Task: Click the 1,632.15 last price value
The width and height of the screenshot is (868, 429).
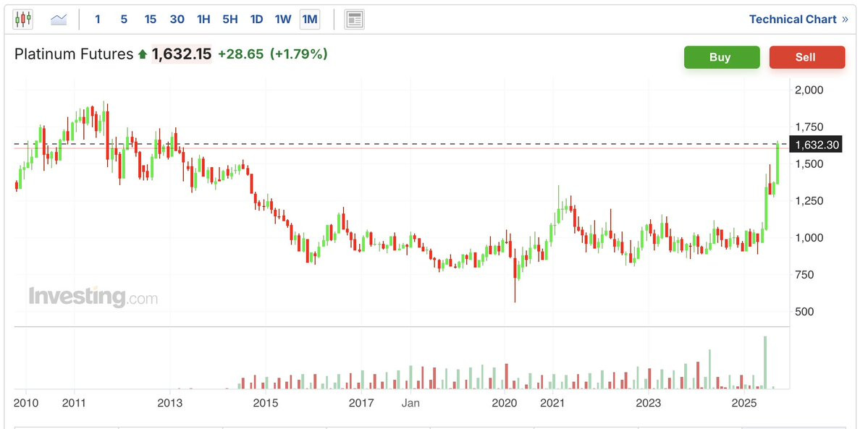Action: (182, 54)
